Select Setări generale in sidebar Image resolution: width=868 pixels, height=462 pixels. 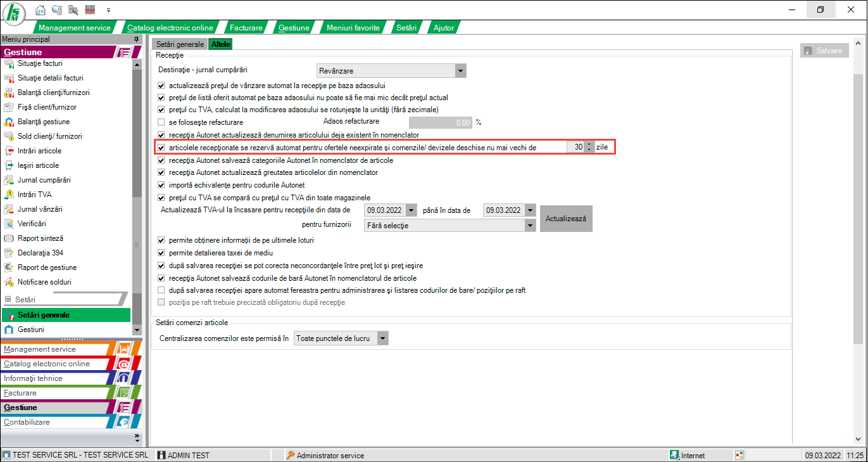(66, 315)
